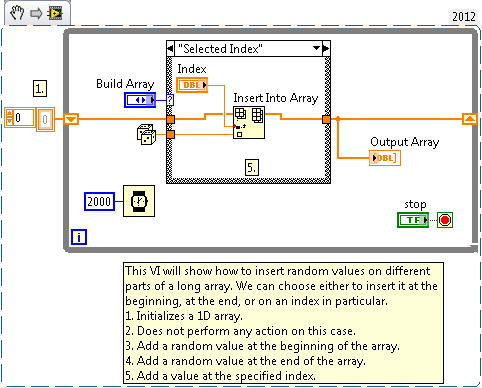Increment the array index stepper control

tap(9, 113)
